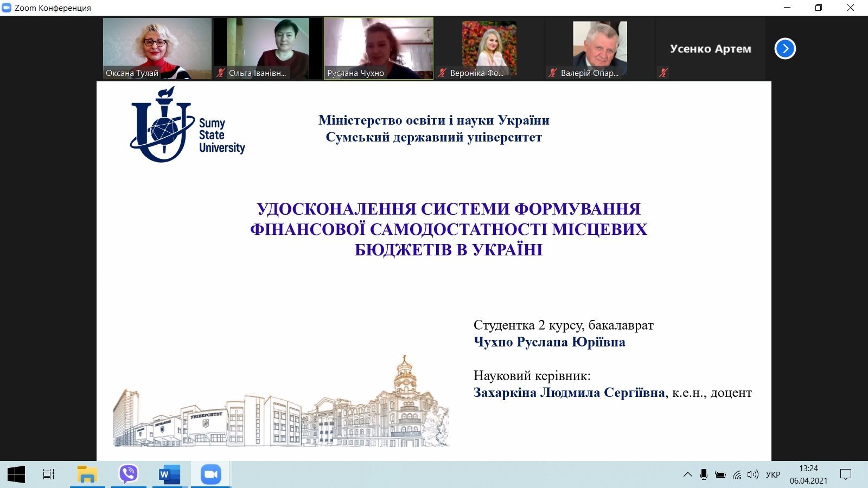
Task: Open Viber from taskbar
Action: tap(128, 474)
